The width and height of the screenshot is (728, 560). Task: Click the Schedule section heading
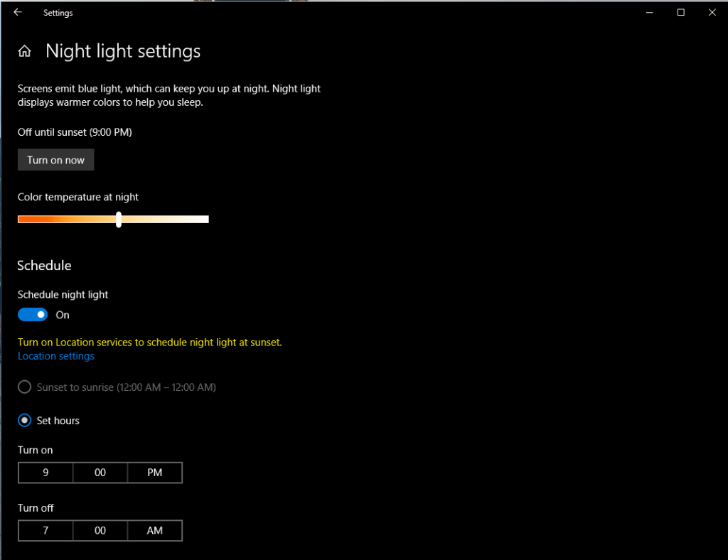point(44,265)
